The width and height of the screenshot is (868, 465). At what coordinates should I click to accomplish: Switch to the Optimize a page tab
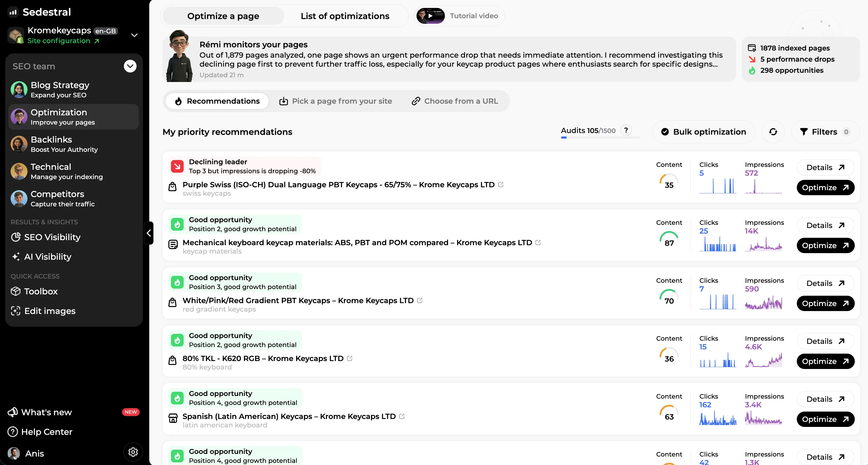coord(223,16)
